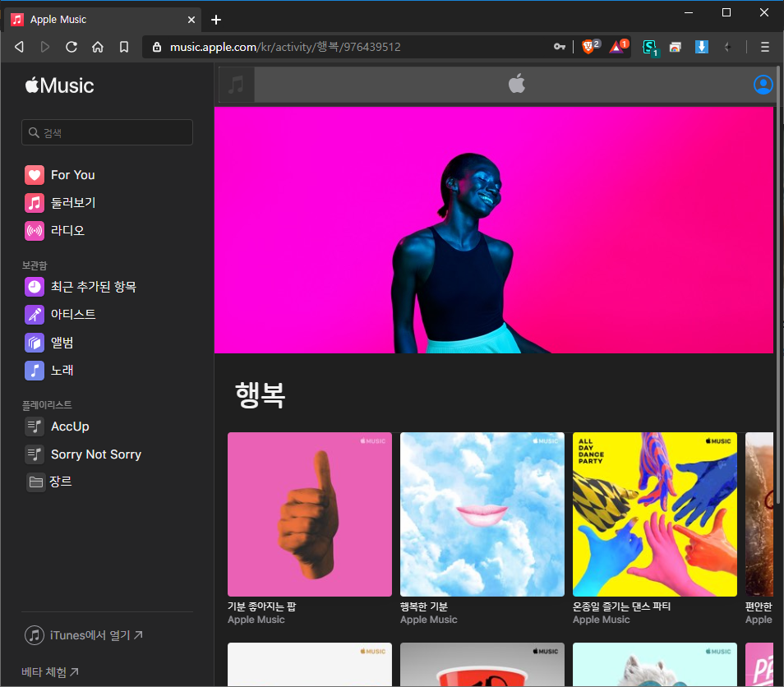Click the 행복한 기분 title link

click(424, 606)
